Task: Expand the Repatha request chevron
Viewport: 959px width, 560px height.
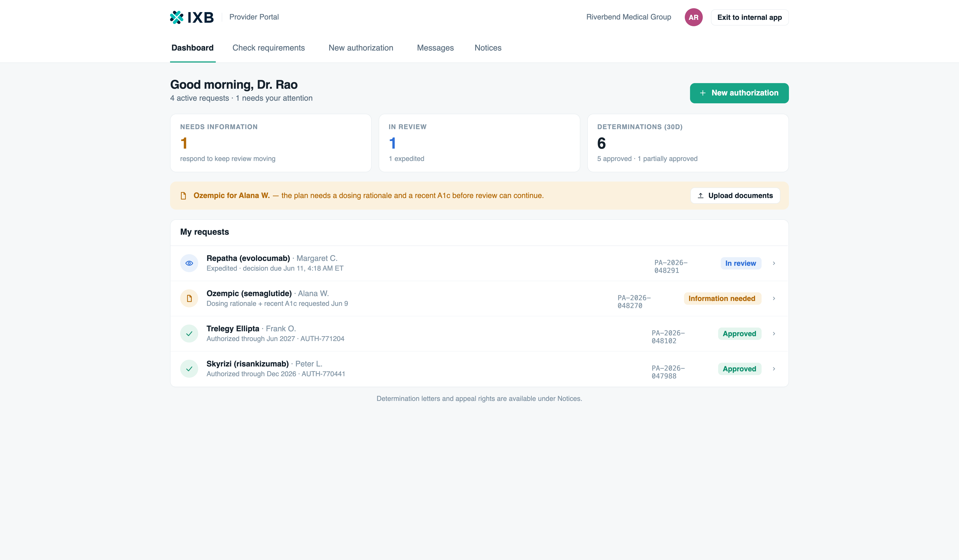Action: [x=774, y=263]
